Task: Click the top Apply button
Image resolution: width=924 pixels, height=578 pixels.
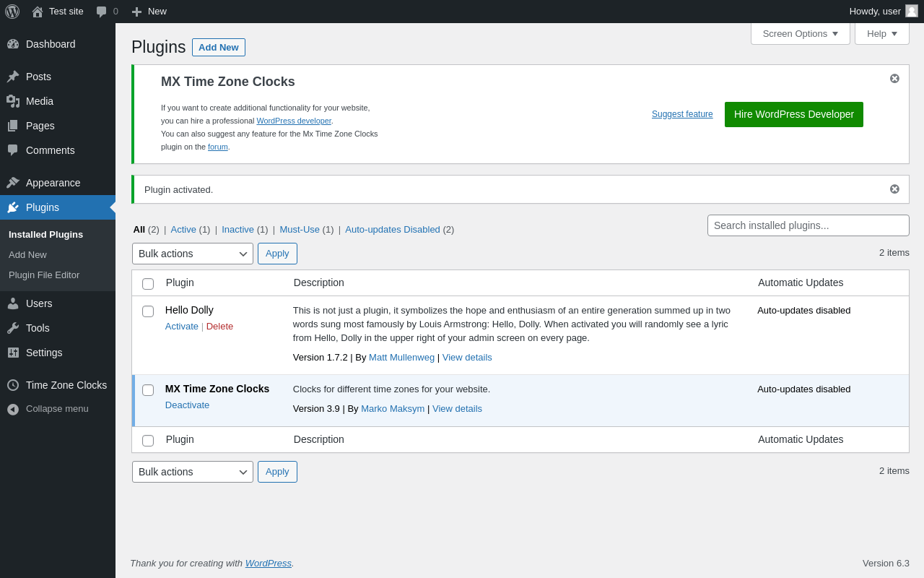Action: click(x=277, y=254)
